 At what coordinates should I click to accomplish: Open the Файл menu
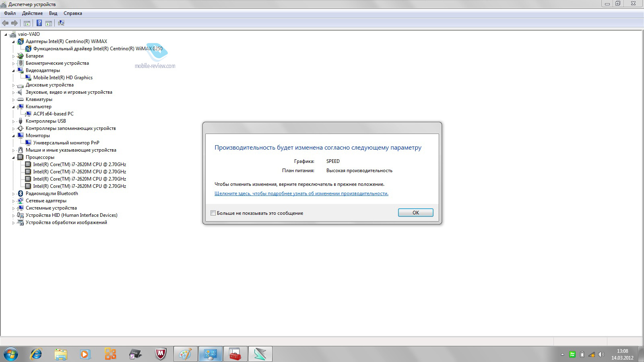10,13
